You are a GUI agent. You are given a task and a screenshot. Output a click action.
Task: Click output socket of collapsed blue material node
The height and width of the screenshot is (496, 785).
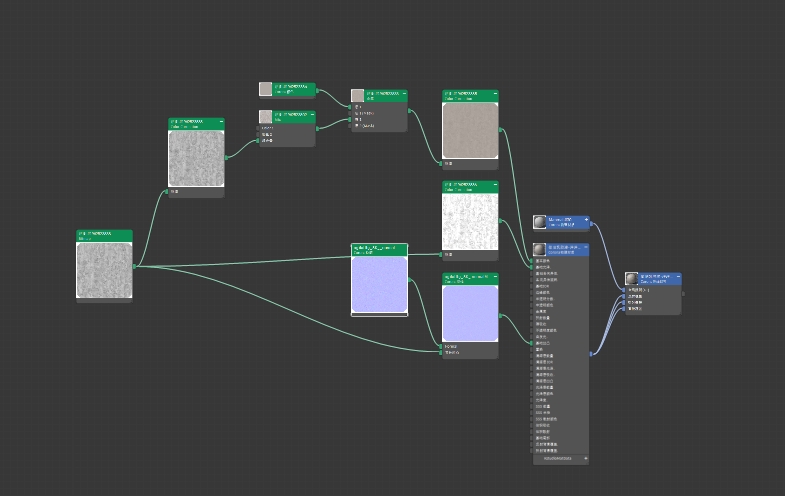[591, 224]
